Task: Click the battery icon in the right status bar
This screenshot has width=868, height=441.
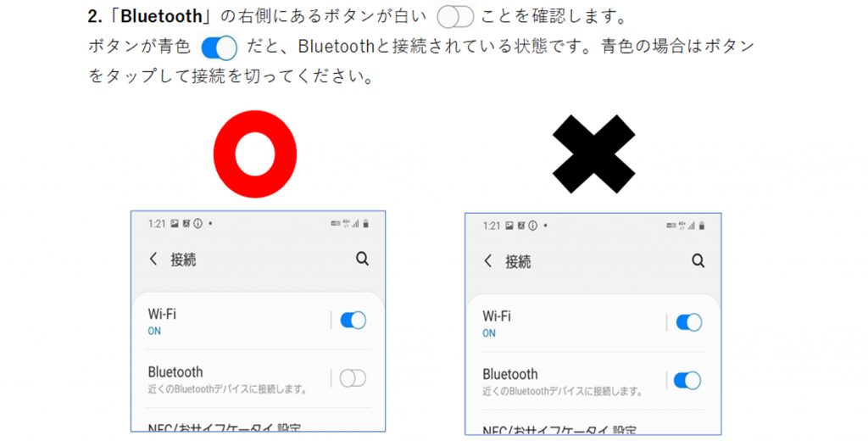Action: pos(702,226)
